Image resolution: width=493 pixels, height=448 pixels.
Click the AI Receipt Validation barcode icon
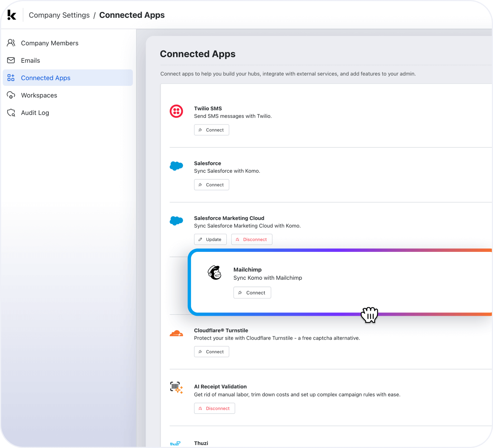[177, 387]
